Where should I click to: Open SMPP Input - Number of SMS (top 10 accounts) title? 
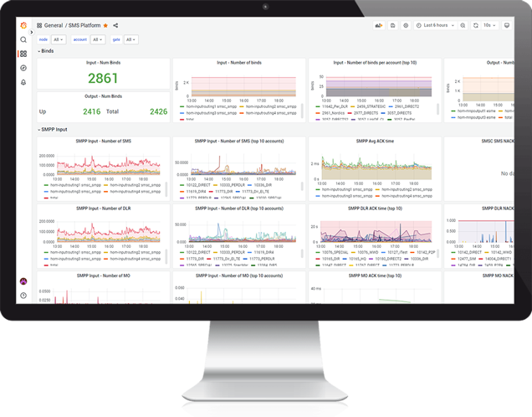(239, 142)
